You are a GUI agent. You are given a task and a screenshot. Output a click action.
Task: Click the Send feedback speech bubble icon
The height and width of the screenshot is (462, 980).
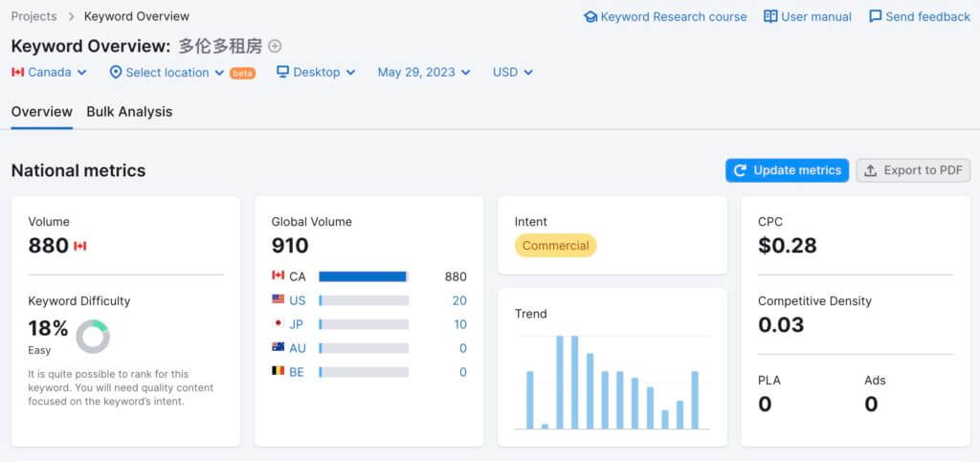tap(876, 17)
